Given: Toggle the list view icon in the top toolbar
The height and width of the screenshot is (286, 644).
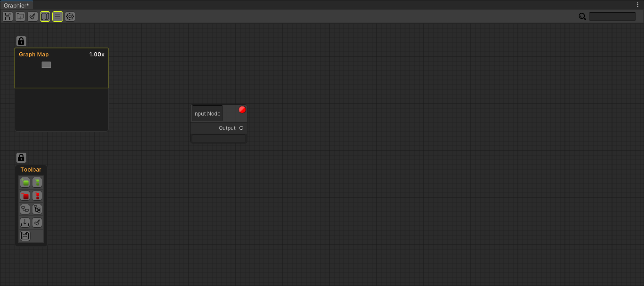Looking at the screenshot, I should (x=57, y=16).
